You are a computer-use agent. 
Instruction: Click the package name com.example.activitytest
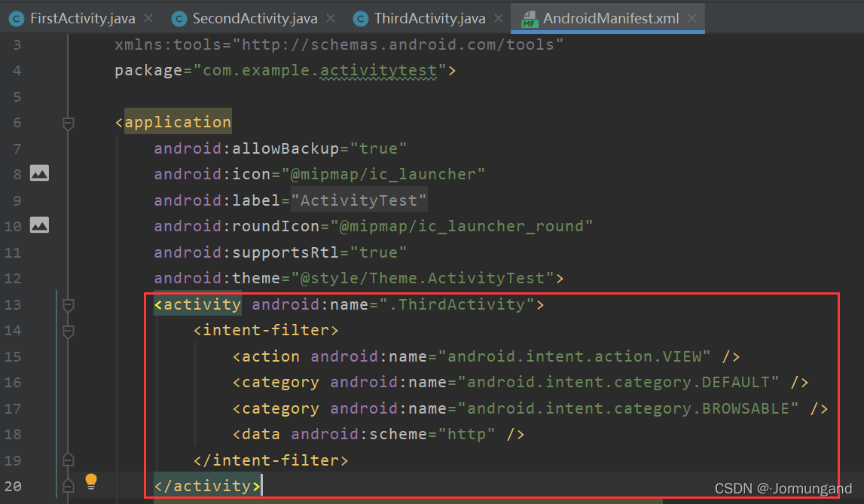(319, 71)
